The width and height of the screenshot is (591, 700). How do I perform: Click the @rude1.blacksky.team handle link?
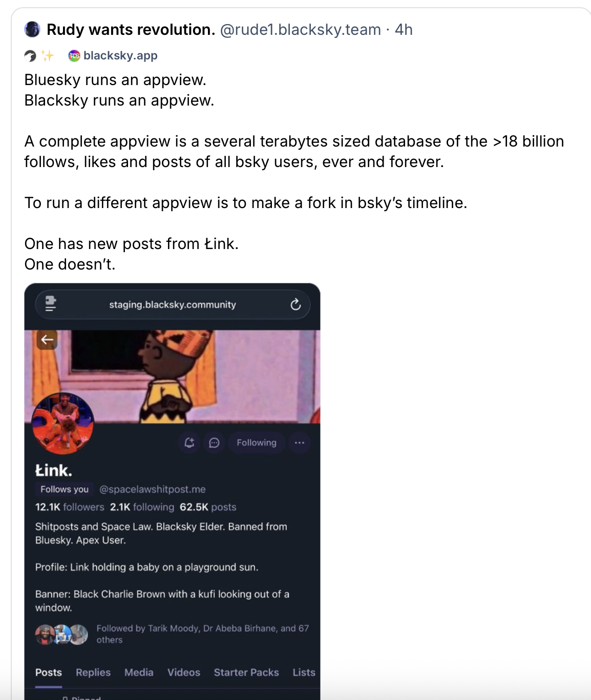click(x=301, y=30)
